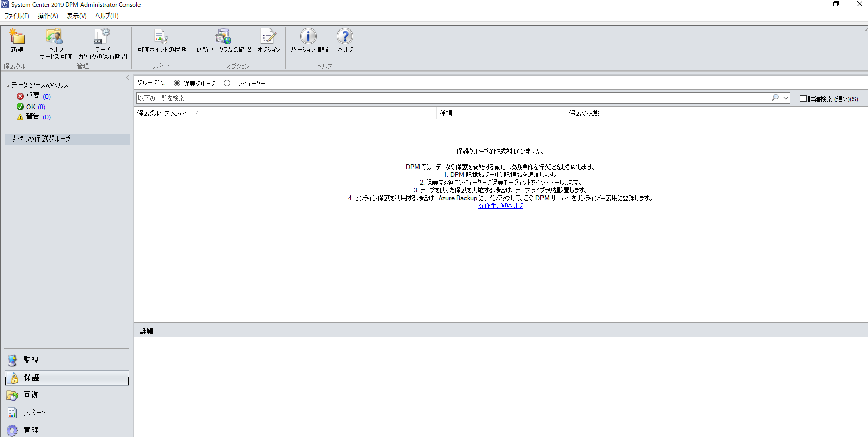Image resolution: width=868 pixels, height=437 pixels.
Task: Sort by 保護グループ メンバー column header
Action: pos(285,113)
